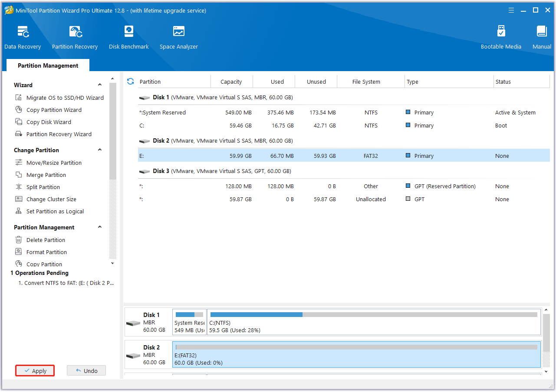
Task: Open the Disk Benchmark tool
Action: point(129,37)
